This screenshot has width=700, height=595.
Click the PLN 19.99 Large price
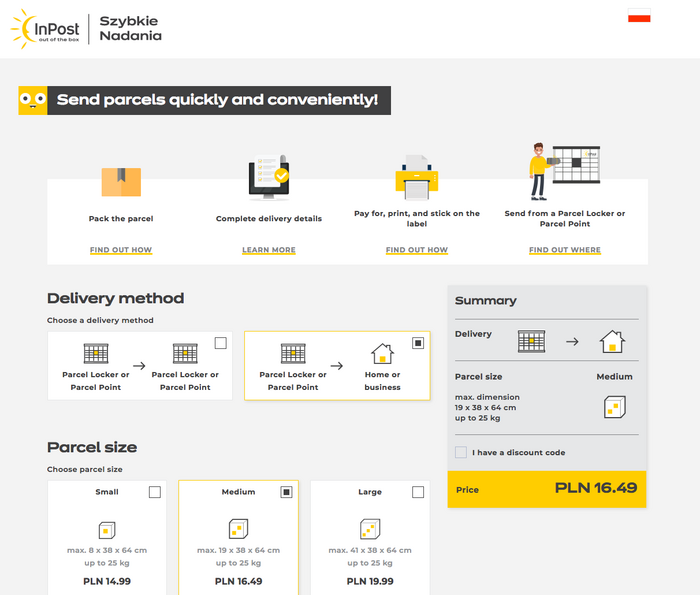coord(370,581)
